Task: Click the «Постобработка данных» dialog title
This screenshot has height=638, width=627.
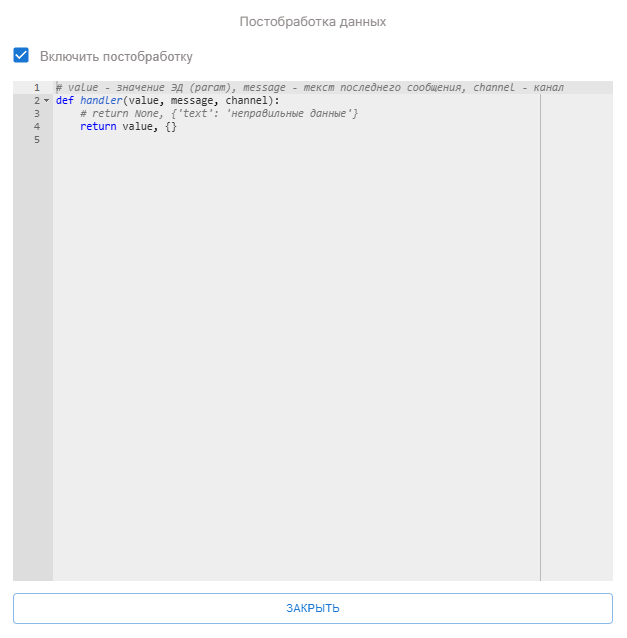Action: [313, 21]
